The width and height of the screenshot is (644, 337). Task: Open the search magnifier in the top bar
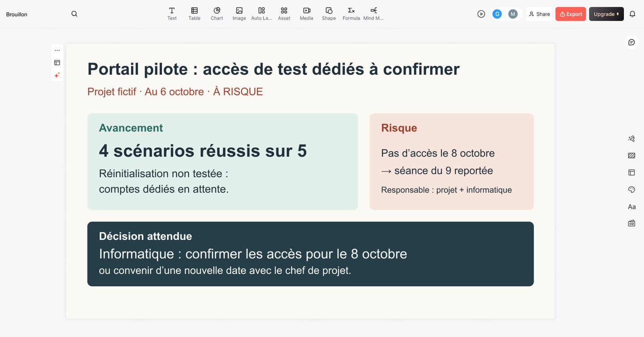(74, 14)
